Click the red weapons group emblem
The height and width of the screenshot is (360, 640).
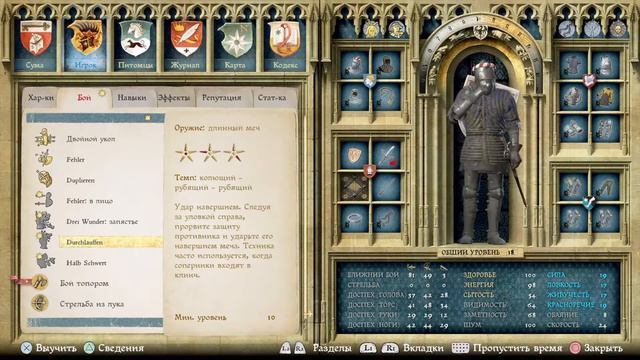370,171
